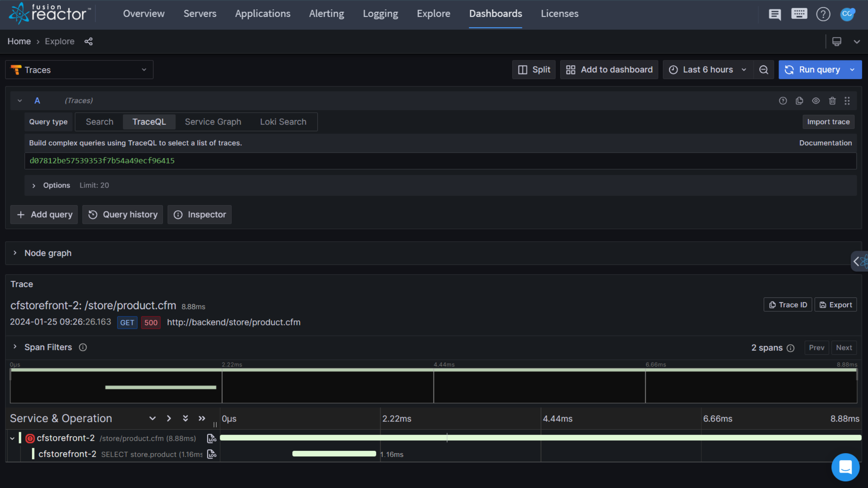Delete query A using trash icon
The image size is (868, 488).
click(832, 101)
